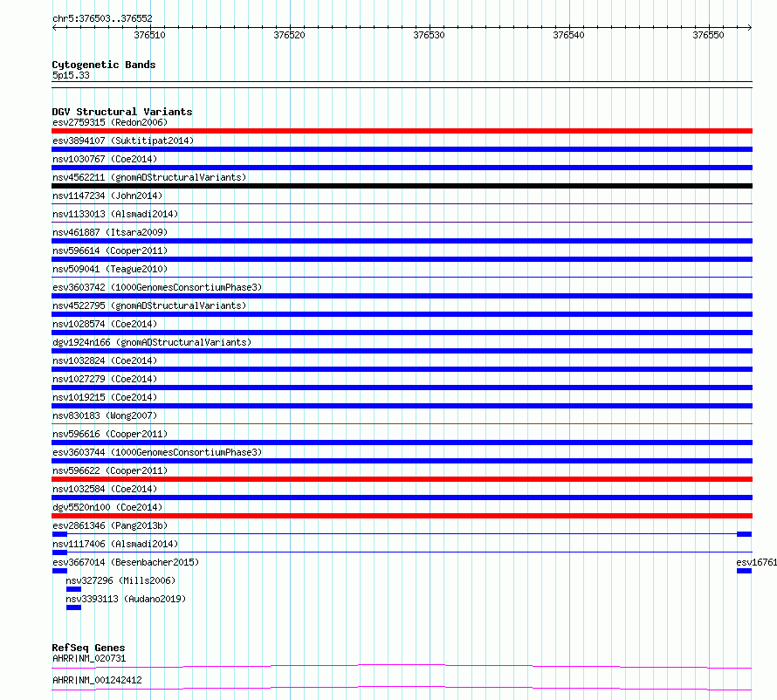
Task: Click esv3603742 1000GenomesConsortiumPhase3 label
Action: 157,287
